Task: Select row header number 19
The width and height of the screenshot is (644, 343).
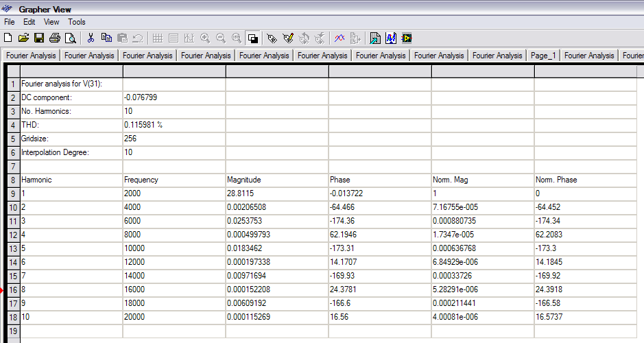Action: point(13,331)
